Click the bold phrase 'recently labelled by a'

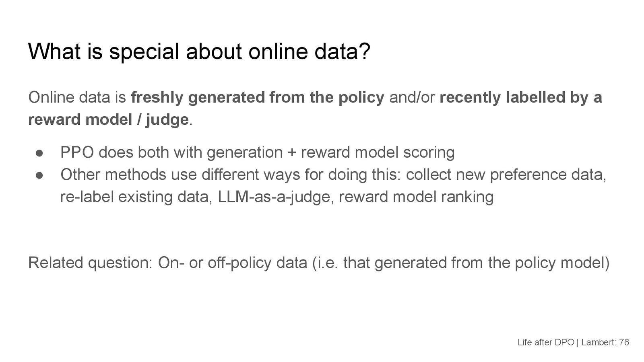click(x=521, y=98)
